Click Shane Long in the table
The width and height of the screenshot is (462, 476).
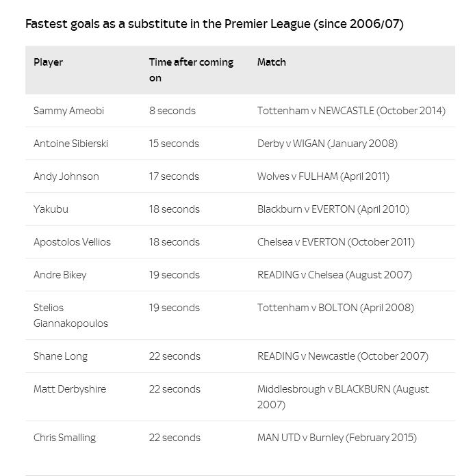(60, 356)
